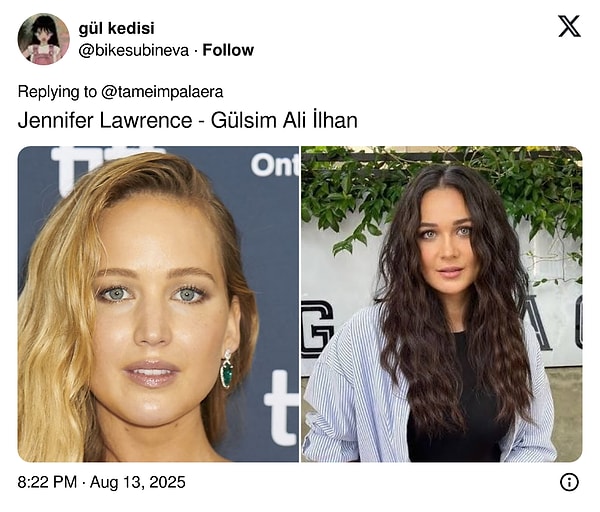Click the Aug 13, 2025 date
The image size is (600, 512).
(138, 482)
